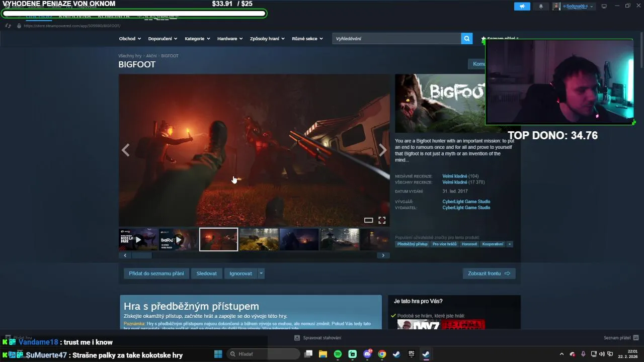Open the Různé sekce dropdown
644x362 pixels.
pyautogui.click(x=307, y=39)
